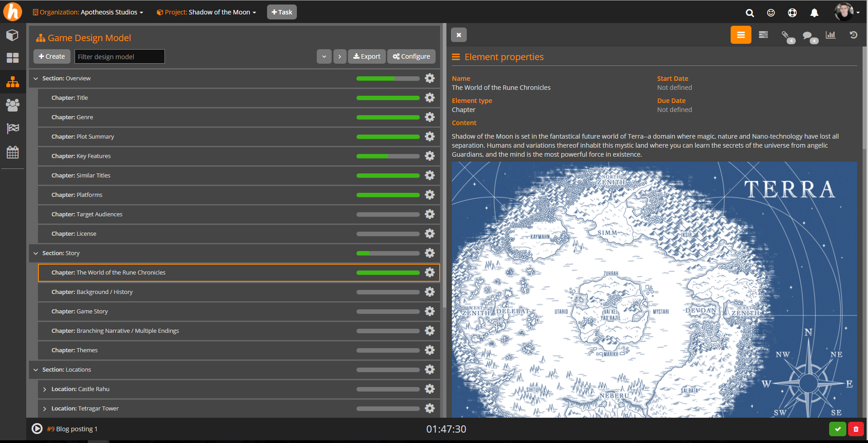Open gear settings for Chapter: Key Features
The width and height of the screenshot is (868, 443).
coord(430,156)
